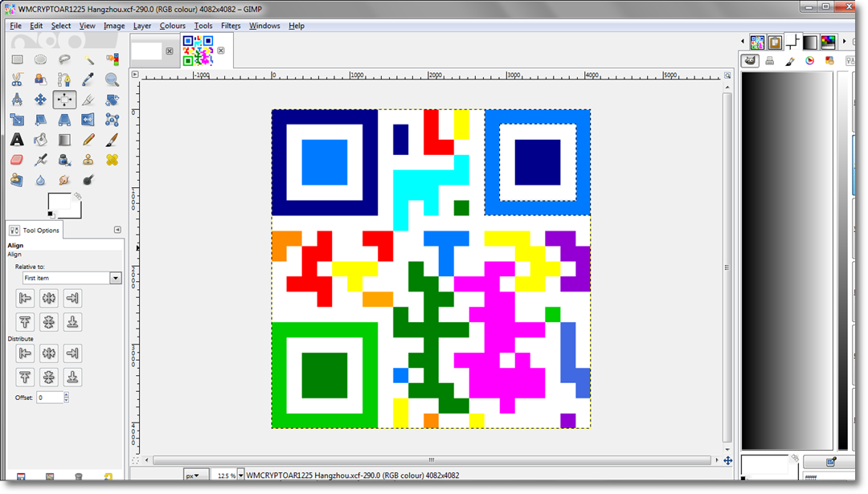This screenshot has width=868, height=494.
Task: Activate the Rotate tool
Action: tap(113, 100)
